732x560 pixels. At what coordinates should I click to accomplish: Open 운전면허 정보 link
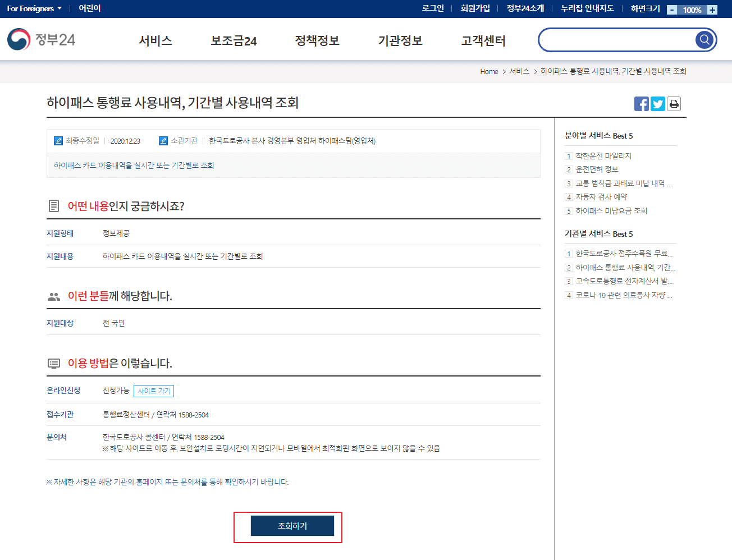597,169
